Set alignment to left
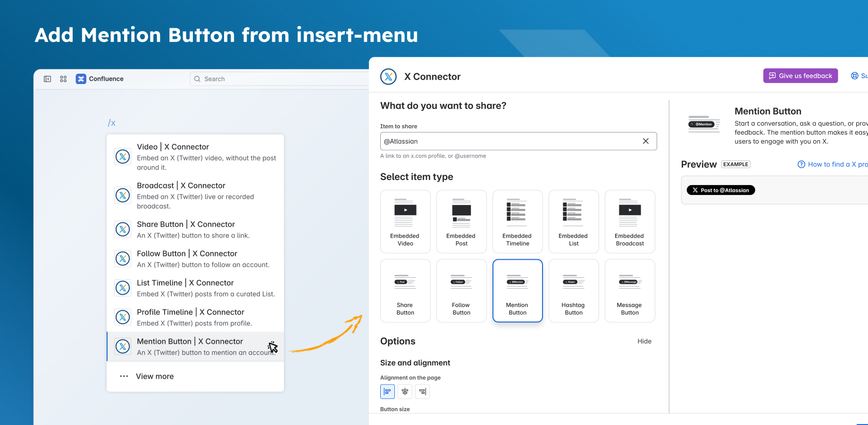The image size is (868, 425). 387,391
